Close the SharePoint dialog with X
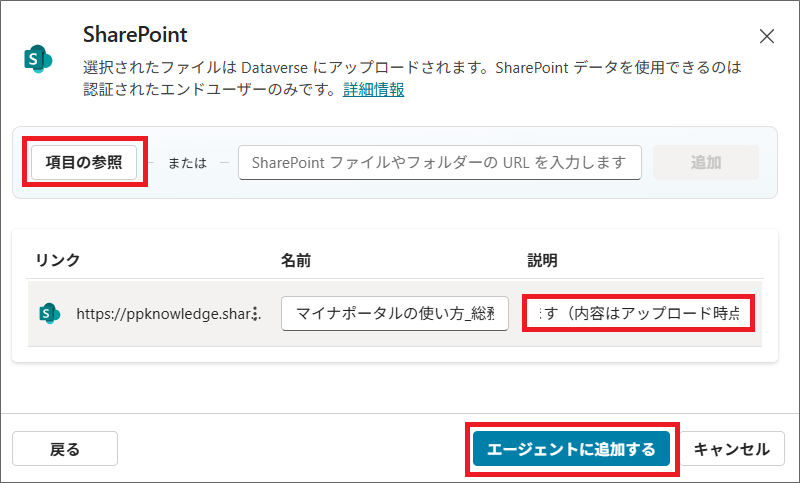 [x=767, y=37]
